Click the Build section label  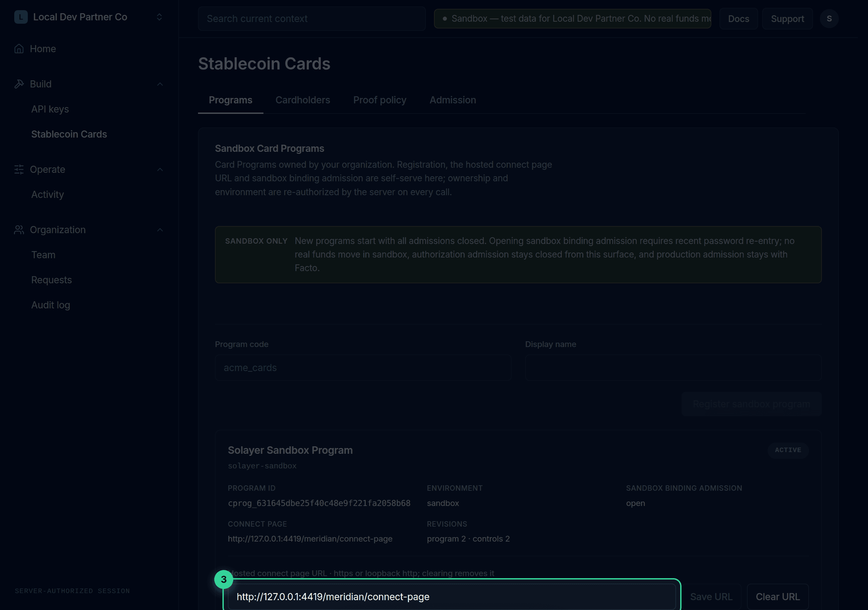pyautogui.click(x=40, y=84)
